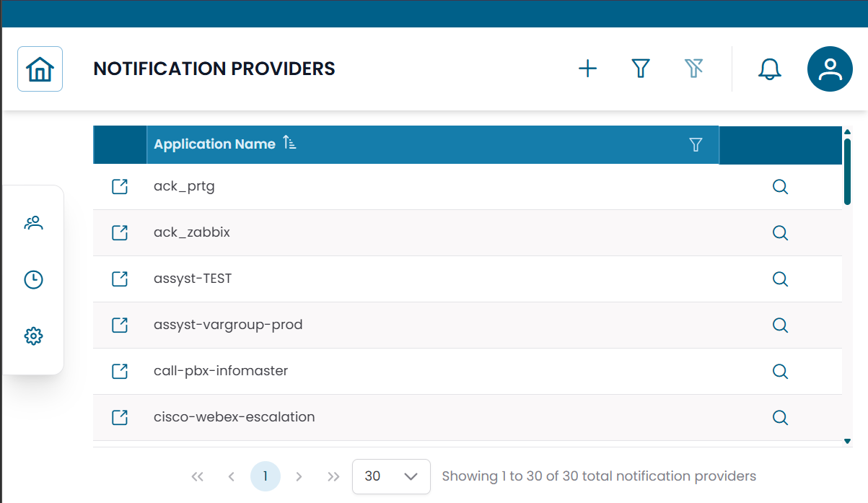The height and width of the screenshot is (503, 868).
Task: Click the last page double-chevron control
Action: (333, 476)
